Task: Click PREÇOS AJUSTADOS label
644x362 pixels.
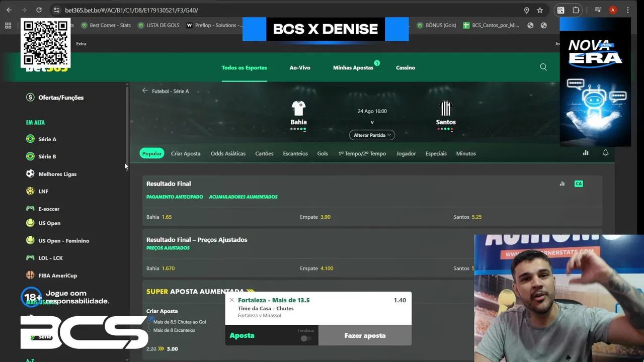Action: [x=168, y=248]
